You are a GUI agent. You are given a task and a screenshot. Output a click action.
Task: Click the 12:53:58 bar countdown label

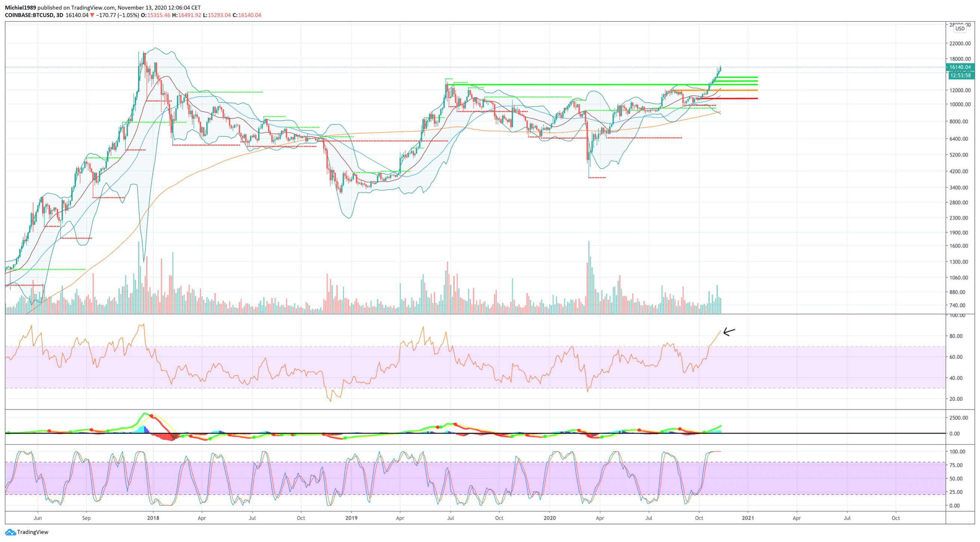pyautogui.click(x=960, y=75)
